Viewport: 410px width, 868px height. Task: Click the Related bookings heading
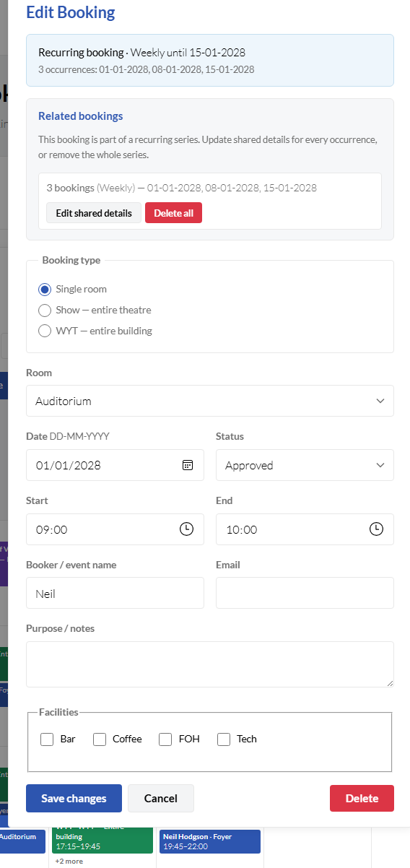pyautogui.click(x=81, y=116)
